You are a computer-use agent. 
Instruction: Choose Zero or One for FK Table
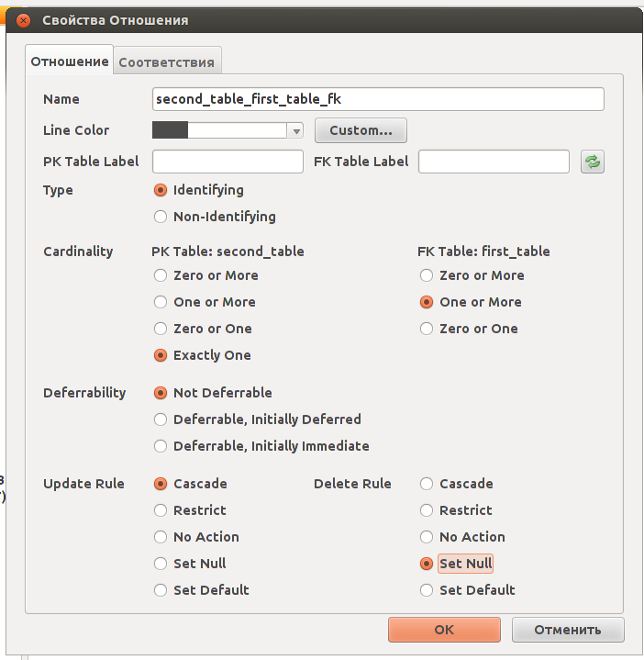click(427, 329)
